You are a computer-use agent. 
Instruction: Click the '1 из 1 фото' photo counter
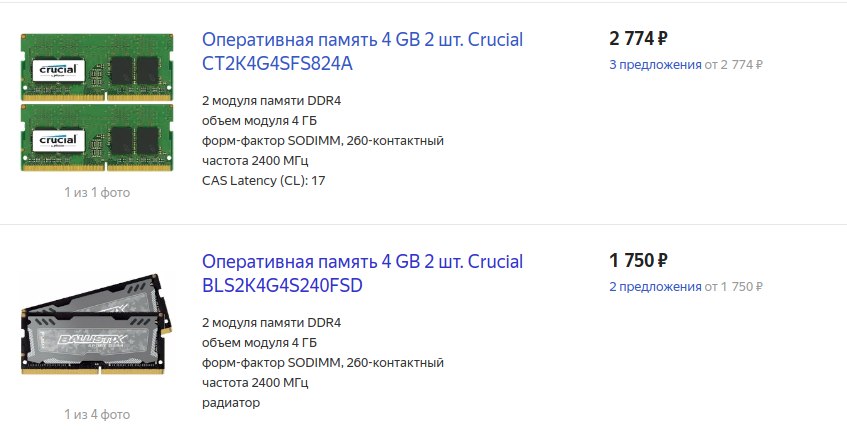(x=97, y=192)
